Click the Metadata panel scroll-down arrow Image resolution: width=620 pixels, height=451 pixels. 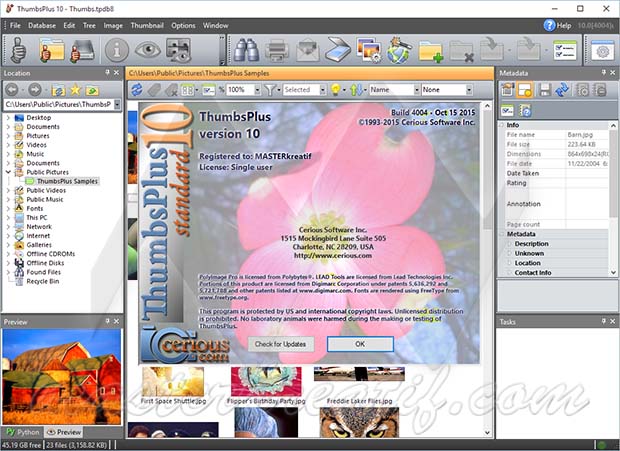(613, 272)
